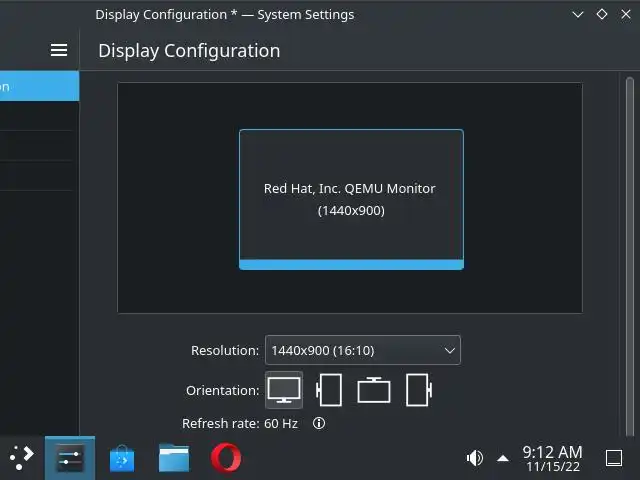Open the Dolphin file manager icon

click(174, 458)
